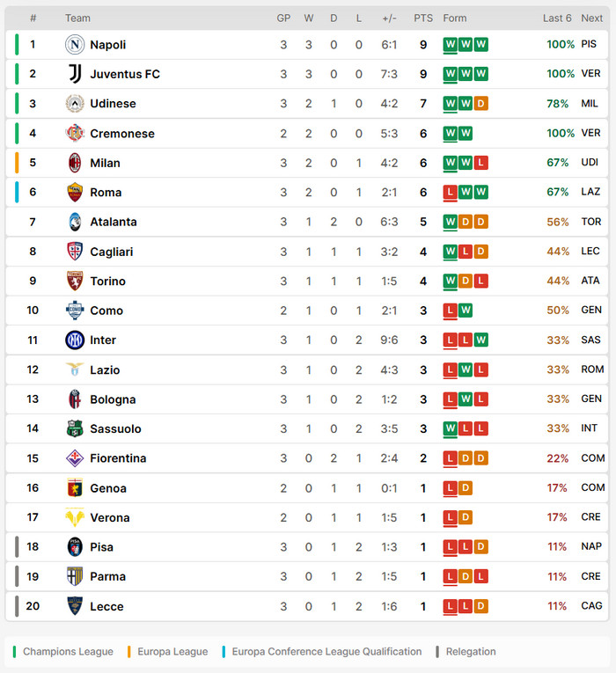The image size is (616, 673).
Task: Click Atalanta's first green W form badge
Action: pyautogui.click(x=451, y=223)
